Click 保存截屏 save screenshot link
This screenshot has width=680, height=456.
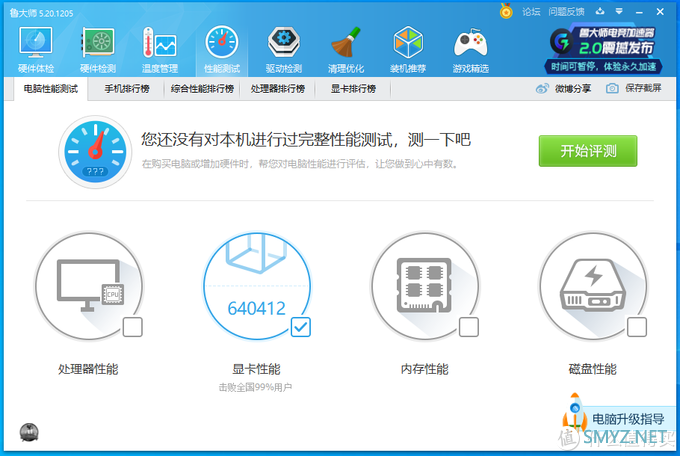(x=643, y=89)
